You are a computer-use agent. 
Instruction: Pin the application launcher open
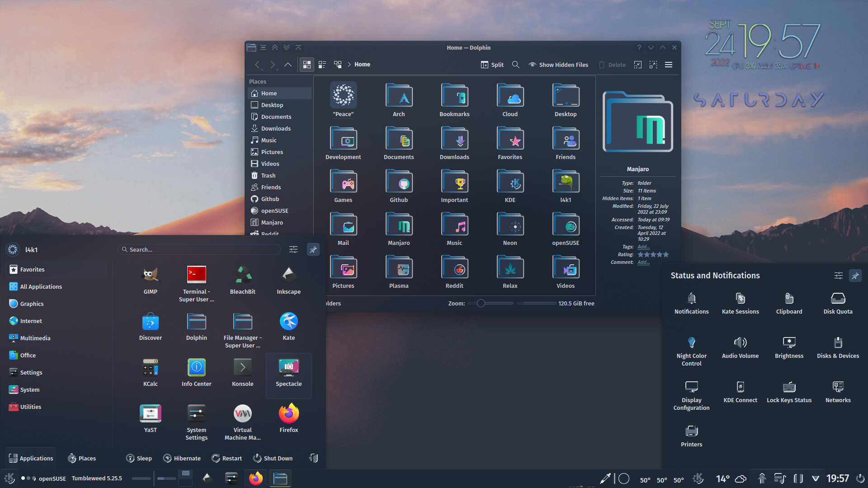coord(313,249)
